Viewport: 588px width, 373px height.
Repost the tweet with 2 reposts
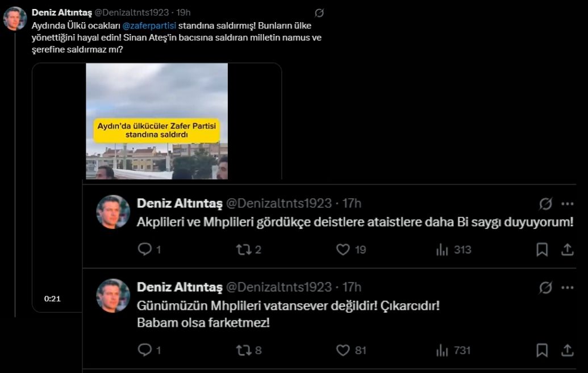coord(244,249)
